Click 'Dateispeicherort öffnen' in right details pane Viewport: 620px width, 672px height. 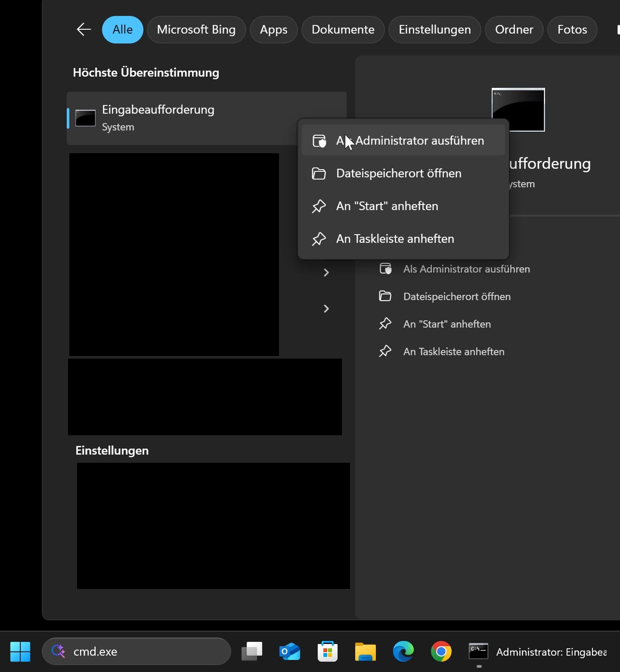click(x=456, y=297)
